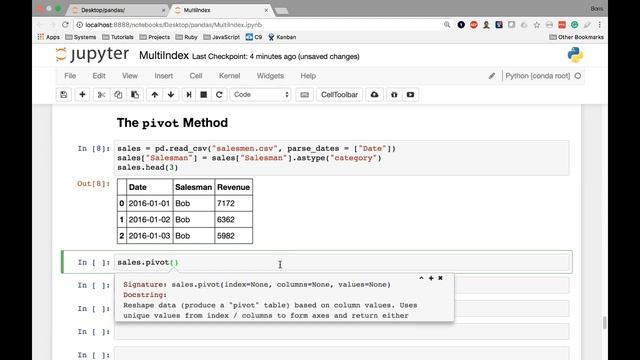Image resolution: width=640 pixels, height=360 pixels.
Task: Open the File menu
Action: point(70,76)
